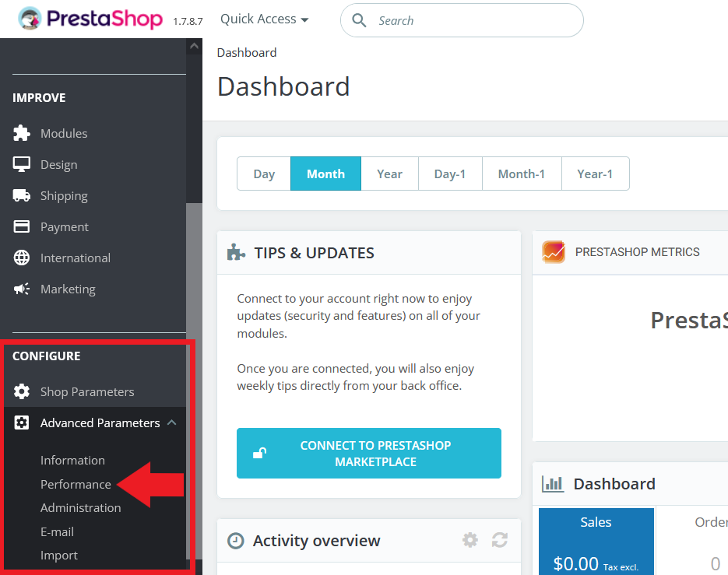The image size is (728, 575).
Task: Open Modules from the sidebar
Action: [64, 134]
